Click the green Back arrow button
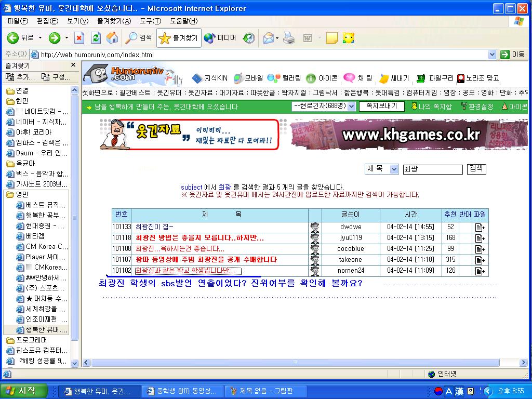The height and width of the screenshot is (399, 532). coord(13,37)
